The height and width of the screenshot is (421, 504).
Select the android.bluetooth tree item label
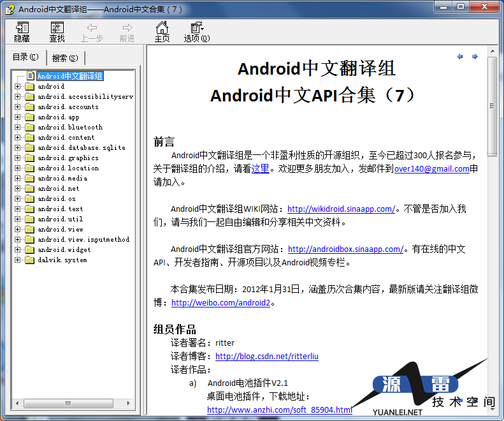[x=70, y=128]
